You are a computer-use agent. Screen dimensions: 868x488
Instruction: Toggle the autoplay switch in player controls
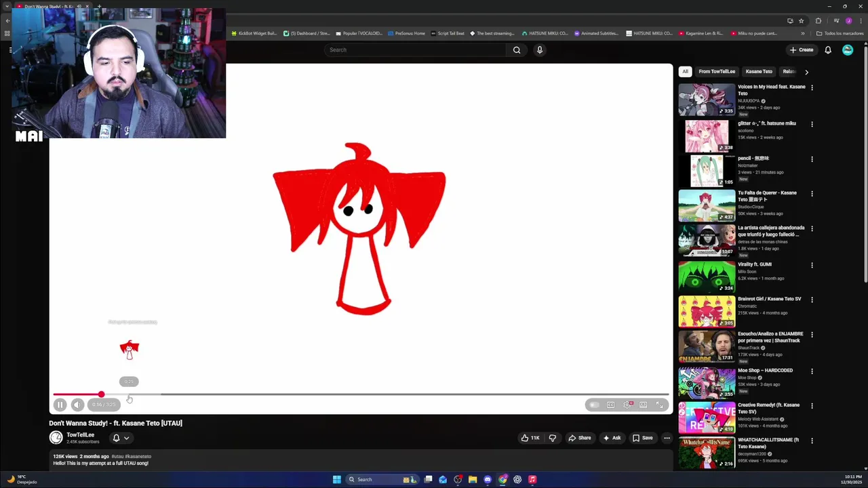[x=594, y=405]
